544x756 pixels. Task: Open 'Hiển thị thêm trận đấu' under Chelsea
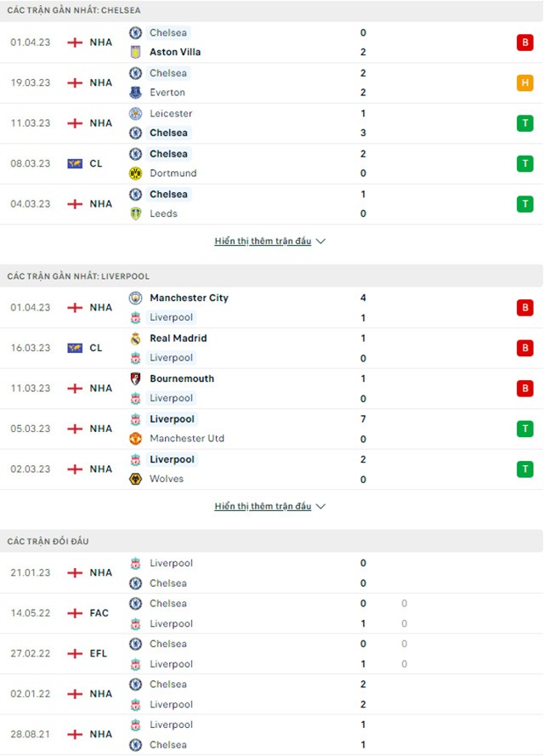[263, 242]
